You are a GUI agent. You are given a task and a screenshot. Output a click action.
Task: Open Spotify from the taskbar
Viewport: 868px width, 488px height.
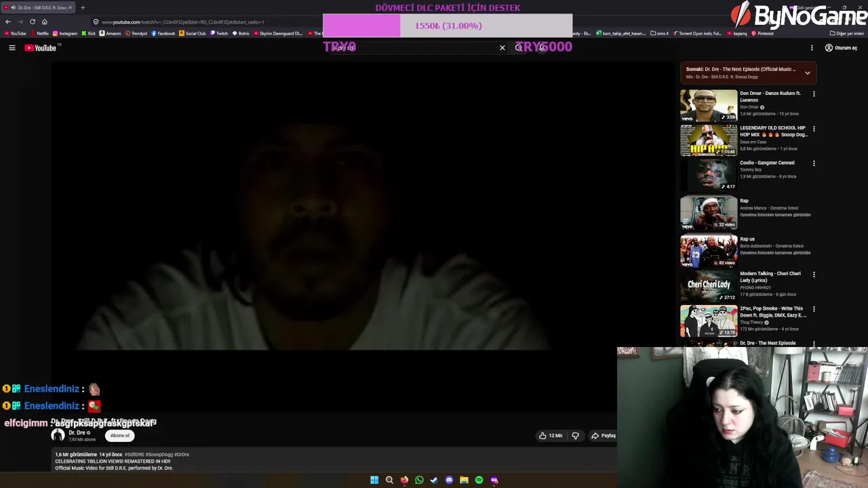[479, 480]
